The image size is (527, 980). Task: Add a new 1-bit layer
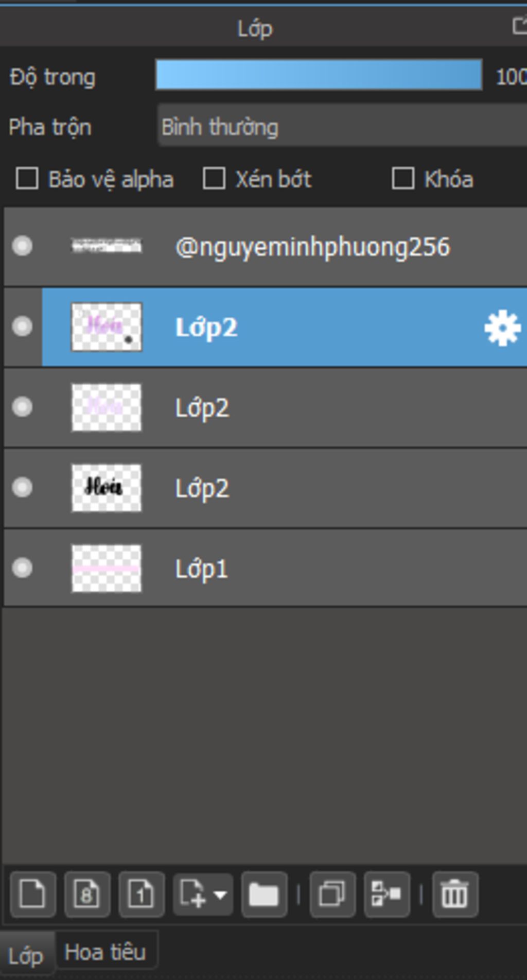click(142, 895)
